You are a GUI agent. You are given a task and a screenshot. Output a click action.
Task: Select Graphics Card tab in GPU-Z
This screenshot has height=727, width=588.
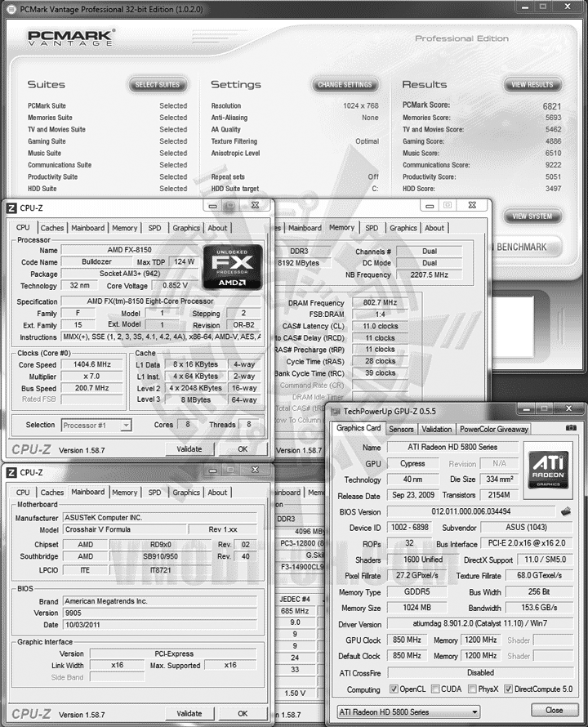click(x=359, y=428)
